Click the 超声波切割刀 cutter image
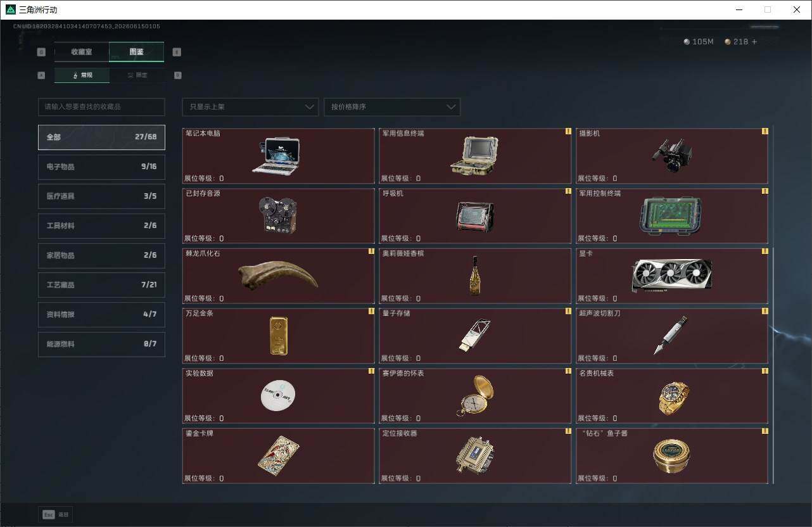The height and width of the screenshot is (527, 812). click(x=671, y=335)
